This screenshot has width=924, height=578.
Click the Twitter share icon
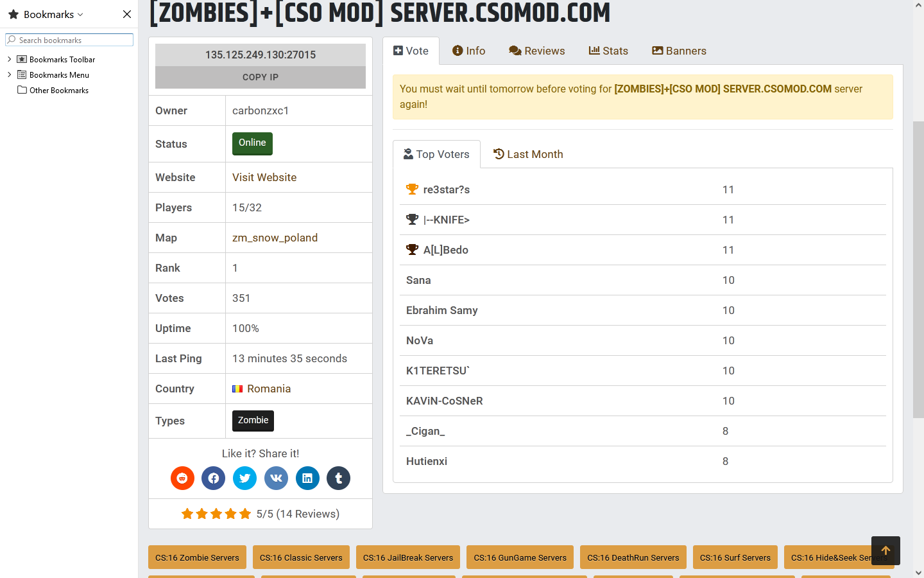(x=244, y=478)
